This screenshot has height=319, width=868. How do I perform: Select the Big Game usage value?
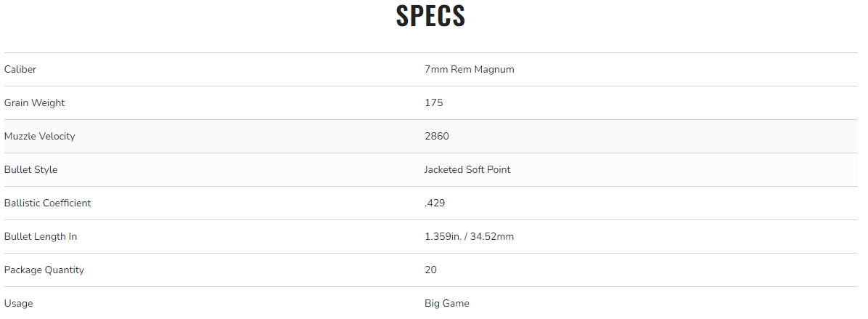[446, 304]
